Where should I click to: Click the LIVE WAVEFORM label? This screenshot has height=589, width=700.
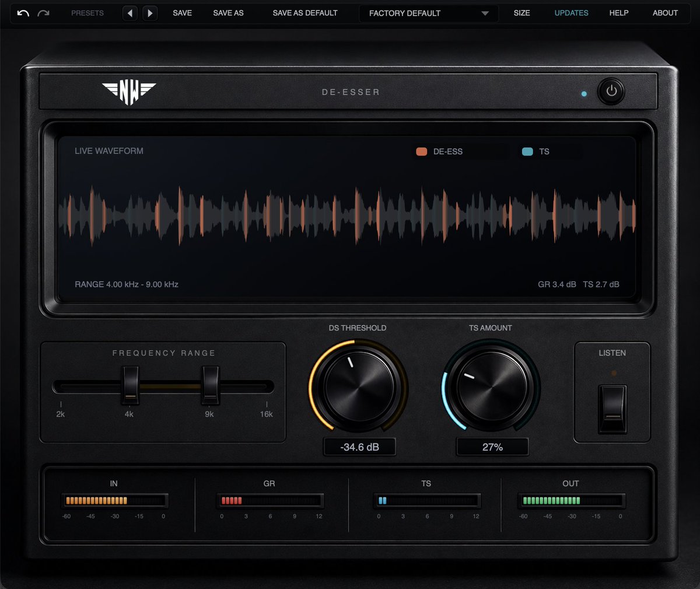pyautogui.click(x=109, y=151)
